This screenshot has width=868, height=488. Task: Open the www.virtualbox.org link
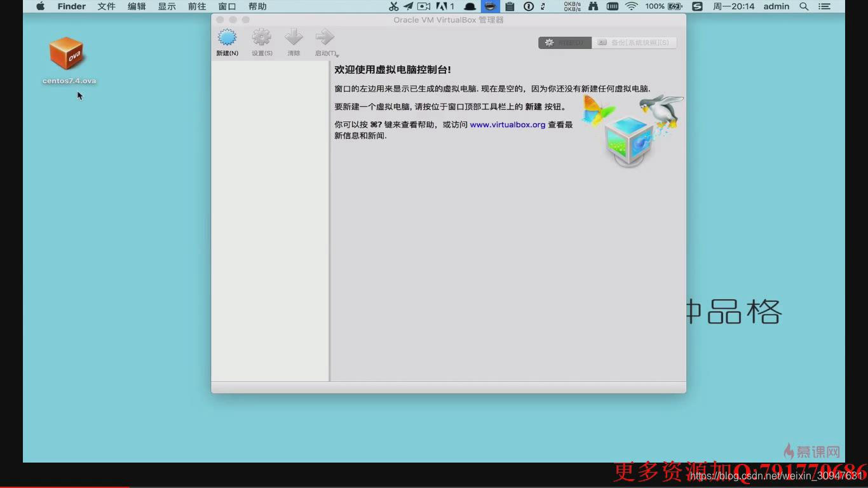pos(508,125)
